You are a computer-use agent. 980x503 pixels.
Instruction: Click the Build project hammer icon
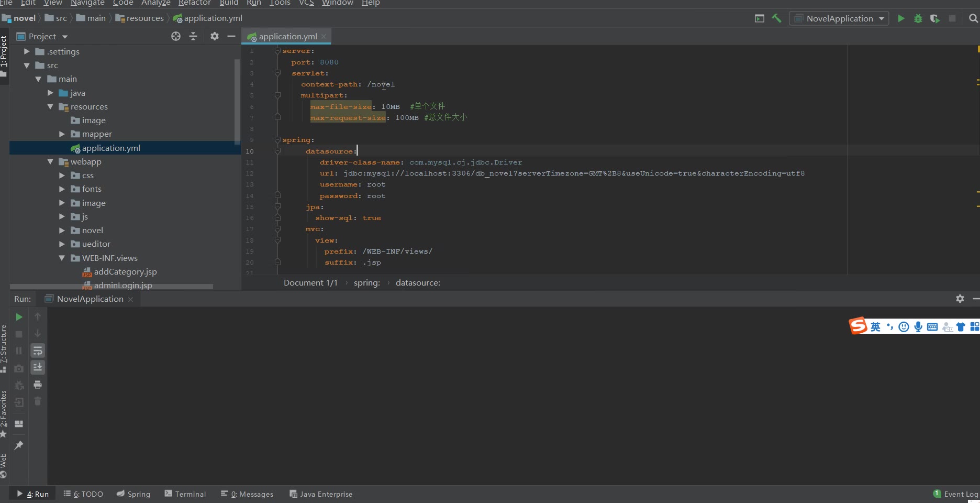coord(776,18)
